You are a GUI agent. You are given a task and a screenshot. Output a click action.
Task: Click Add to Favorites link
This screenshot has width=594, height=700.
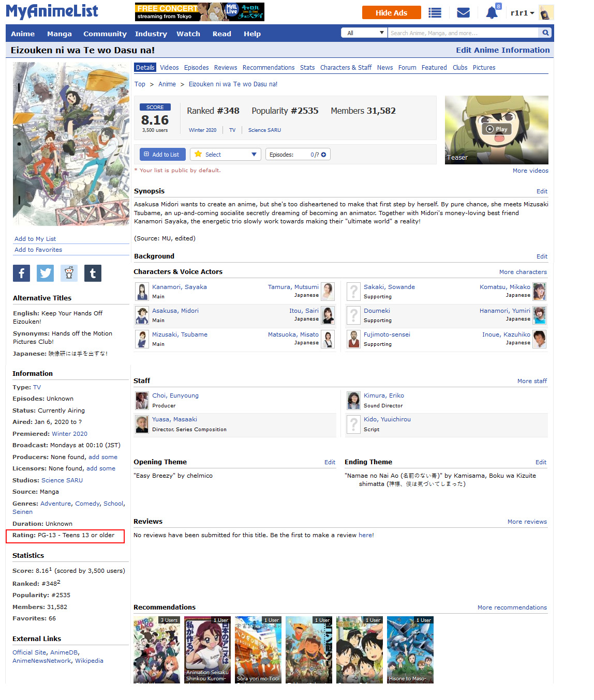pyautogui.click(x=38, y=250)
